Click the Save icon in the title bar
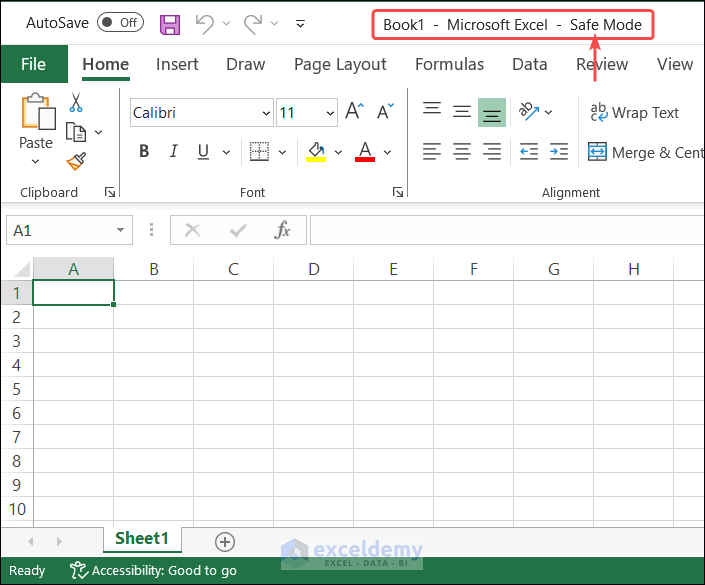705x585 pixels. [170, 24]
